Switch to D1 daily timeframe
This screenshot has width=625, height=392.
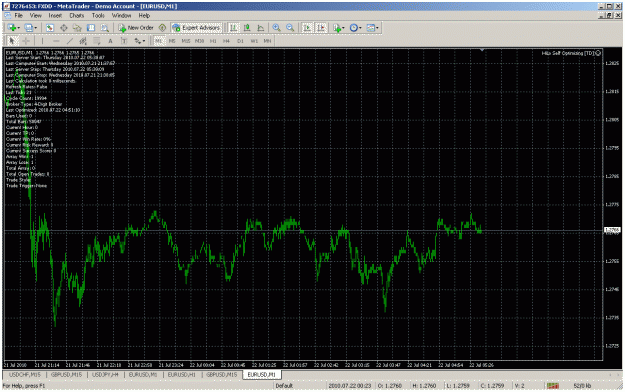click(240, 41)
